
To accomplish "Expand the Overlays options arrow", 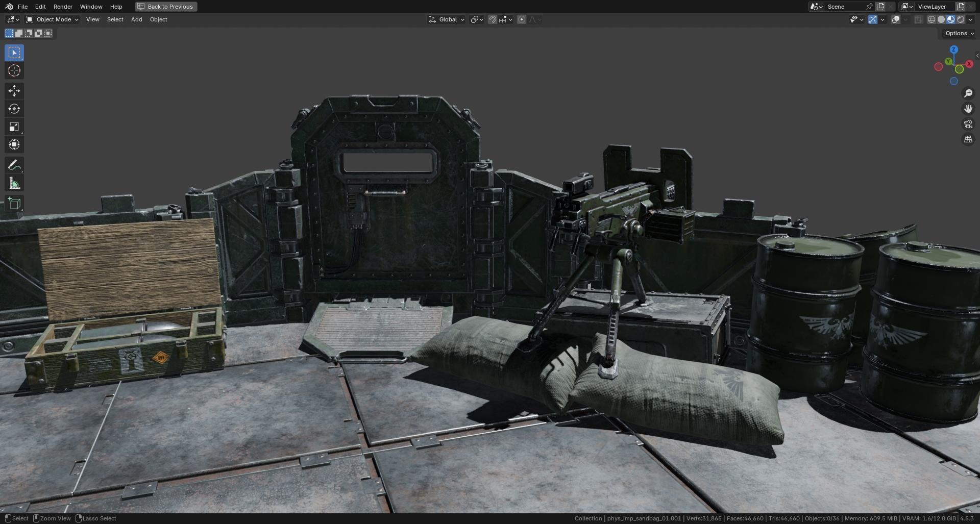I will pos(905,19).
